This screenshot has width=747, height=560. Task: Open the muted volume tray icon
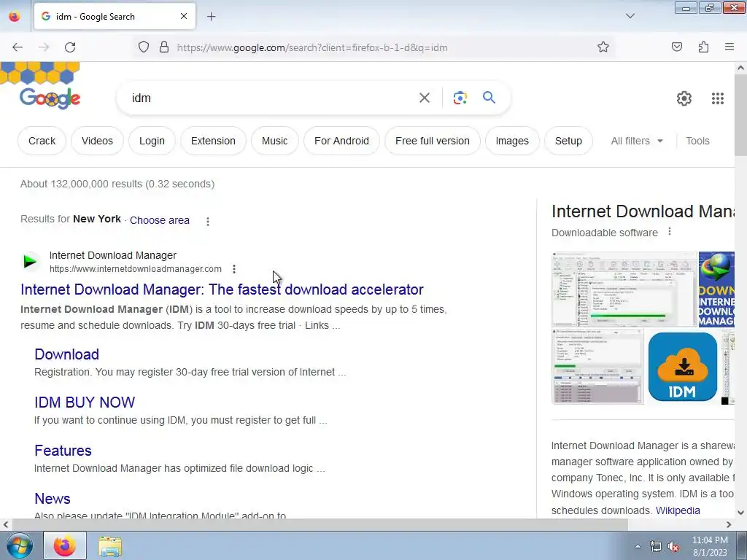tap(673, 546)
